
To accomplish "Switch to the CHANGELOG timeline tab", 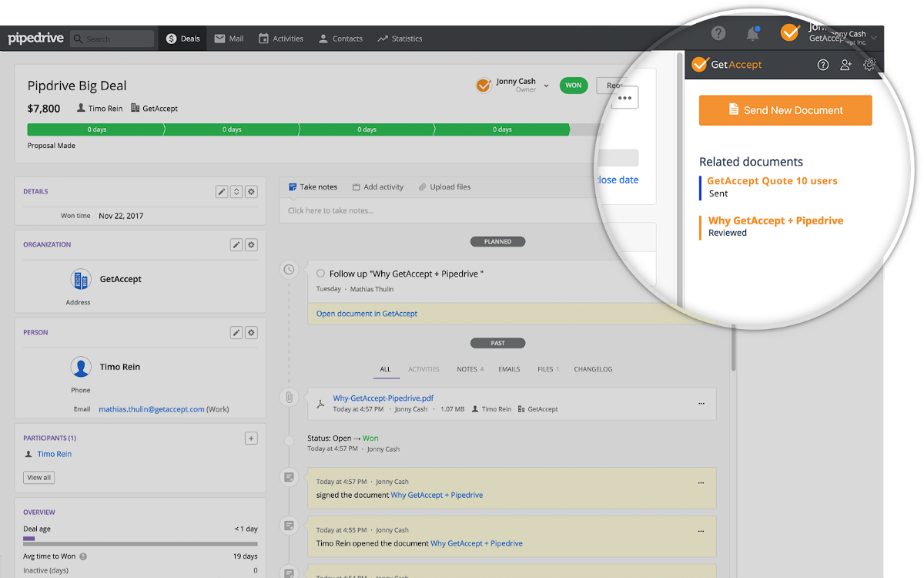I will tap(593, 369).
